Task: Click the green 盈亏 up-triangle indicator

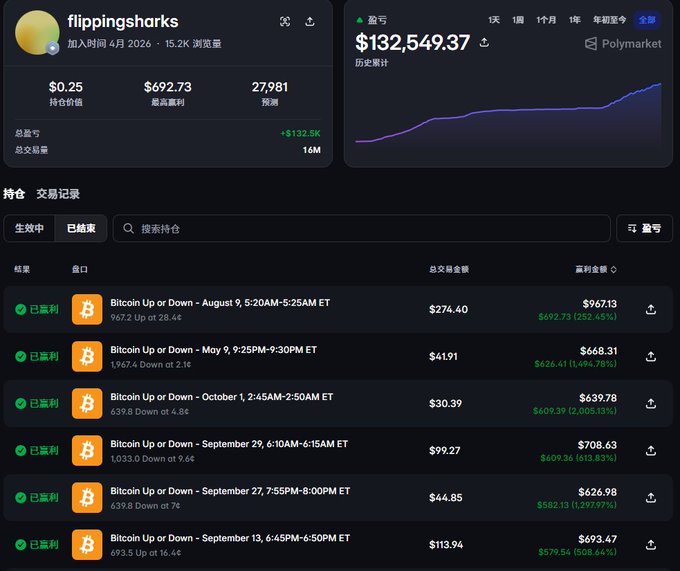Action: coord(360,20)
